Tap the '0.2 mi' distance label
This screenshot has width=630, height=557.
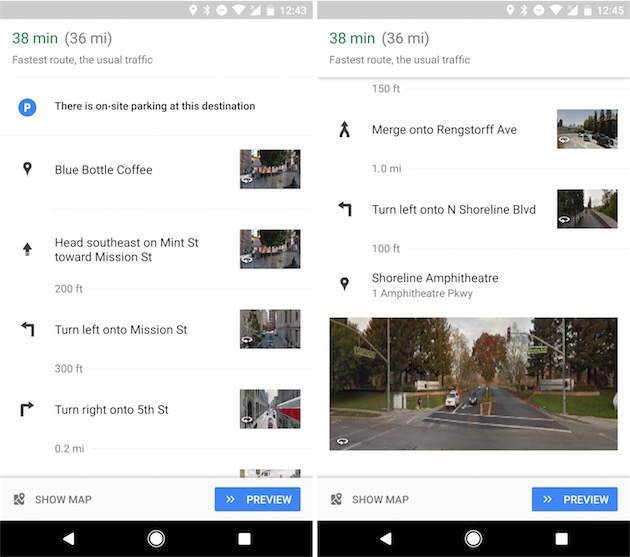(x=70, y=448)
